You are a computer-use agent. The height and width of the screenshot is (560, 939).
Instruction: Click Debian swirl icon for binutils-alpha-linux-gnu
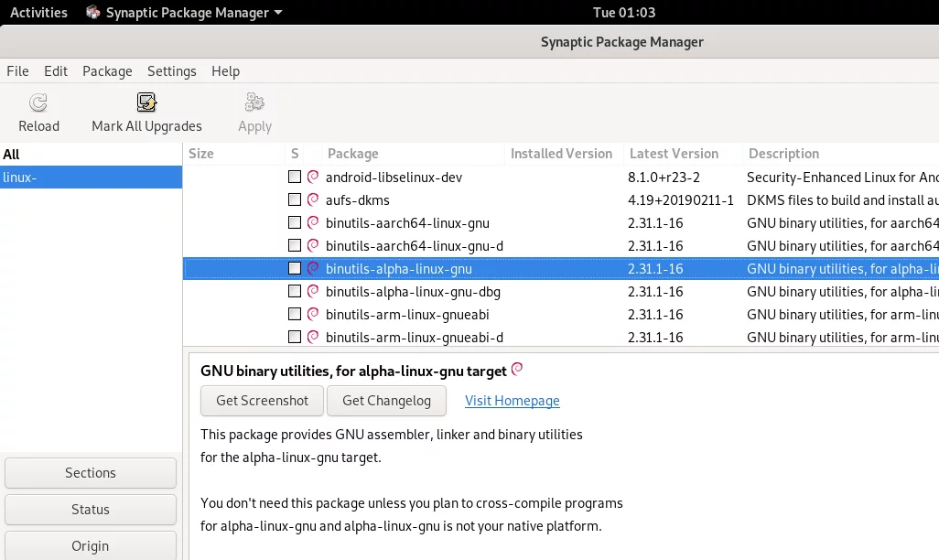(x=313, y=268)
